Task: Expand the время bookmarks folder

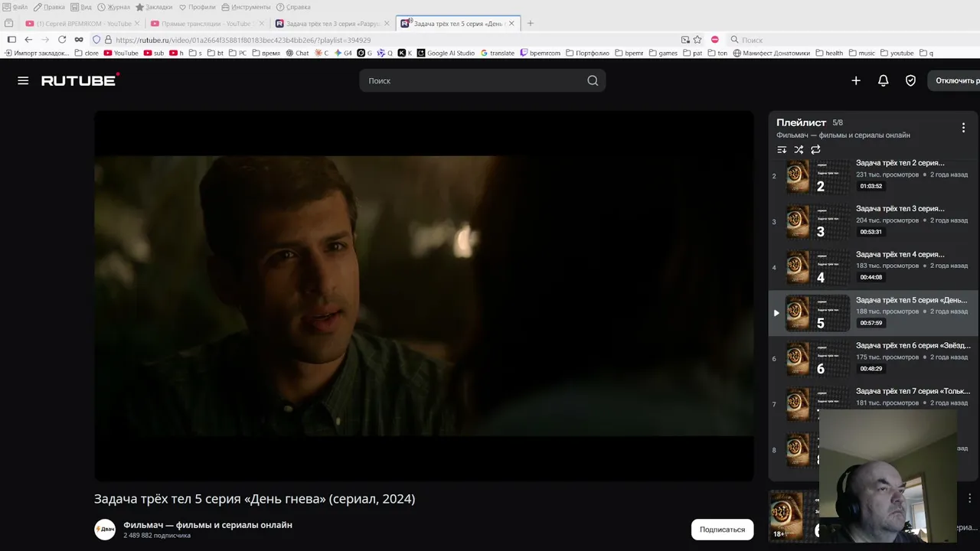Action: click(266, 54)
